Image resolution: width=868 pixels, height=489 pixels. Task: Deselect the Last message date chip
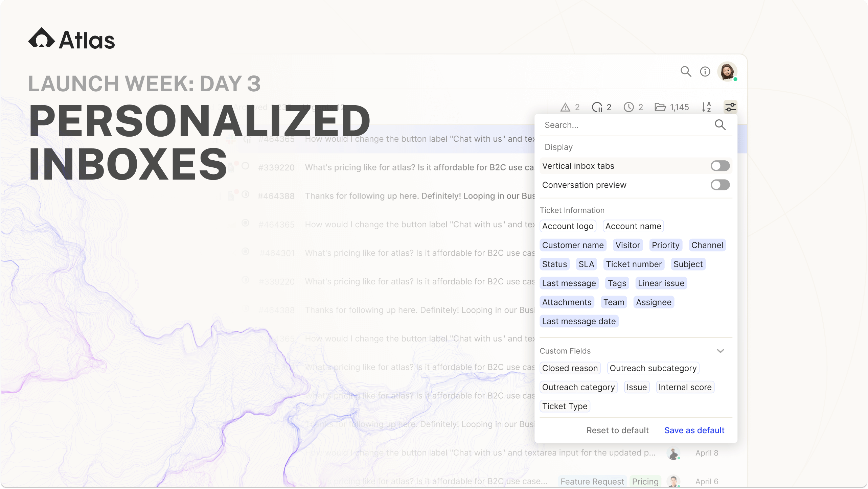click(579, 321)
